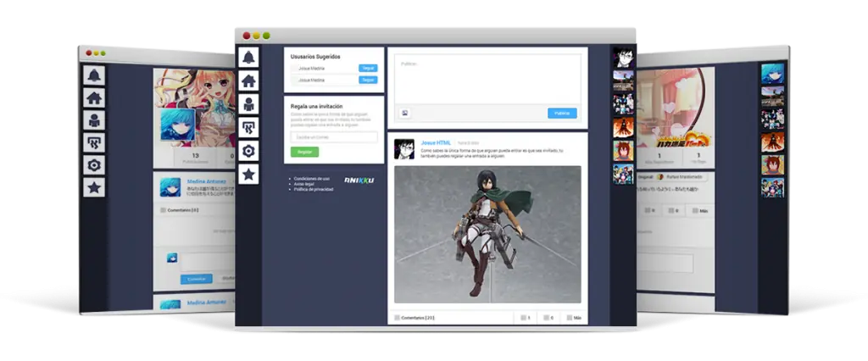Click the Medina Antunez name in the left window
The width and height of the screenshot is (868, 361).
coord(207,181)
